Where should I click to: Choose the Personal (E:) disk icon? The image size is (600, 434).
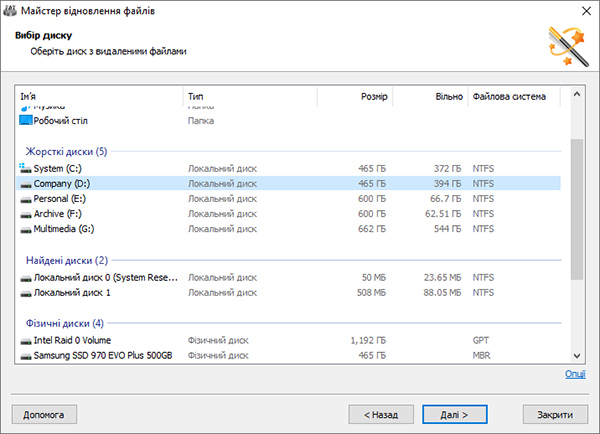pyautogui.click(x=26, y=199)
